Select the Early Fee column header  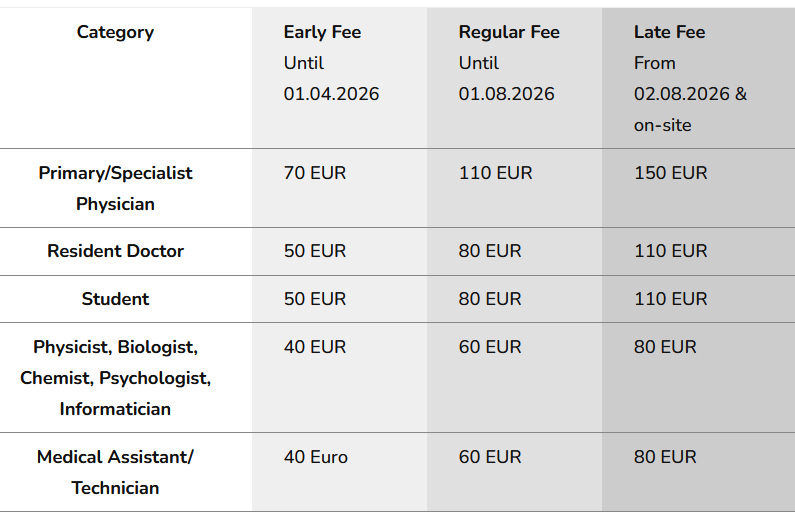point(322,32)
